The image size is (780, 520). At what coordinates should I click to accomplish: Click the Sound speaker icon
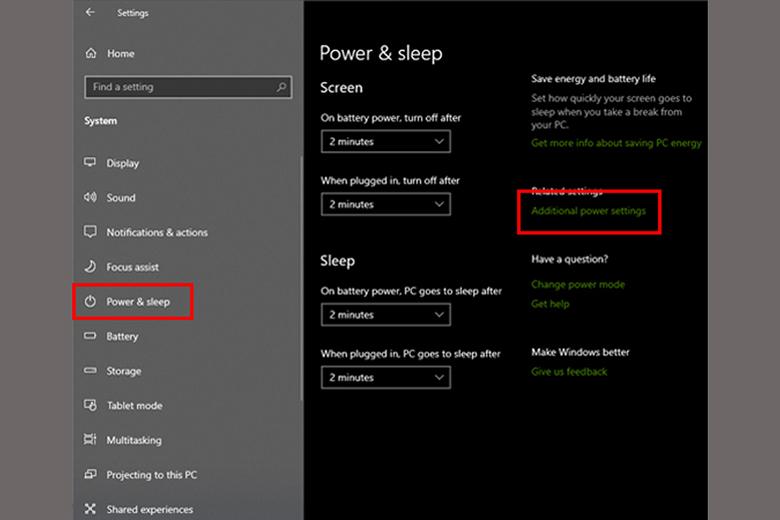(90, 198)
